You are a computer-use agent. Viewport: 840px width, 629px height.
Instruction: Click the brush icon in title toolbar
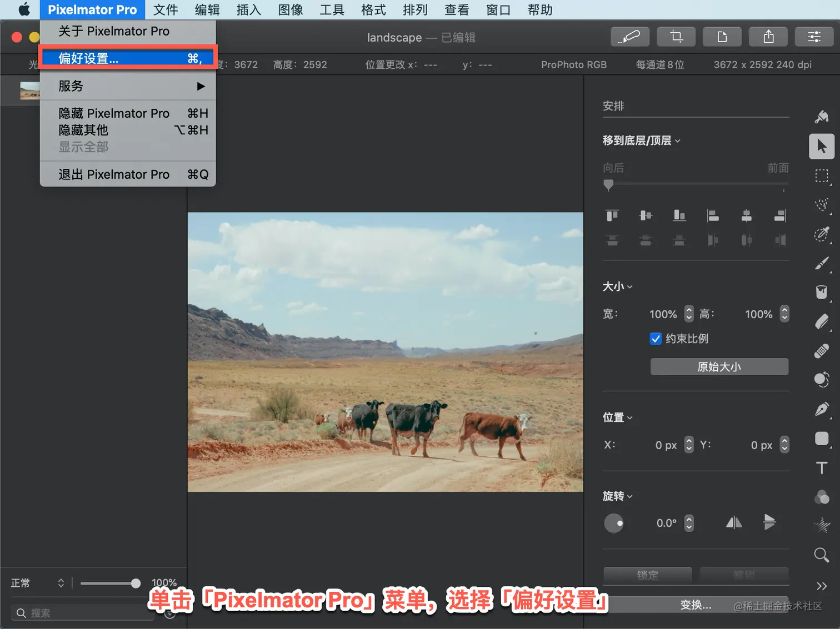coord(629,37)
